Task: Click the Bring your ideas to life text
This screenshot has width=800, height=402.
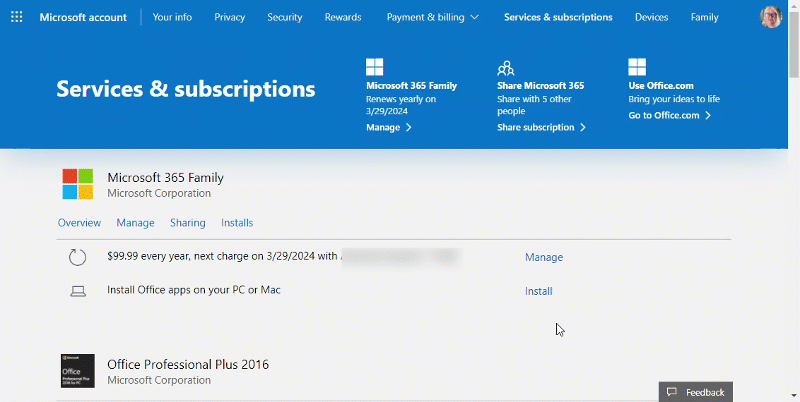Action: [x=674, y=99]
